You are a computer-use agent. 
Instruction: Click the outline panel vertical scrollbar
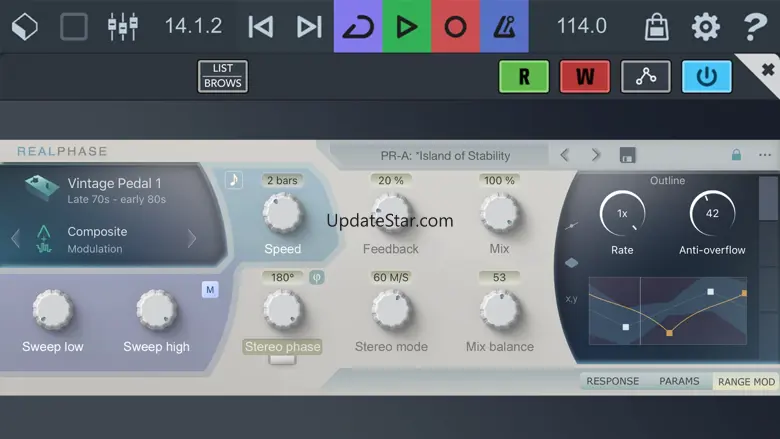tap(769, 199)
